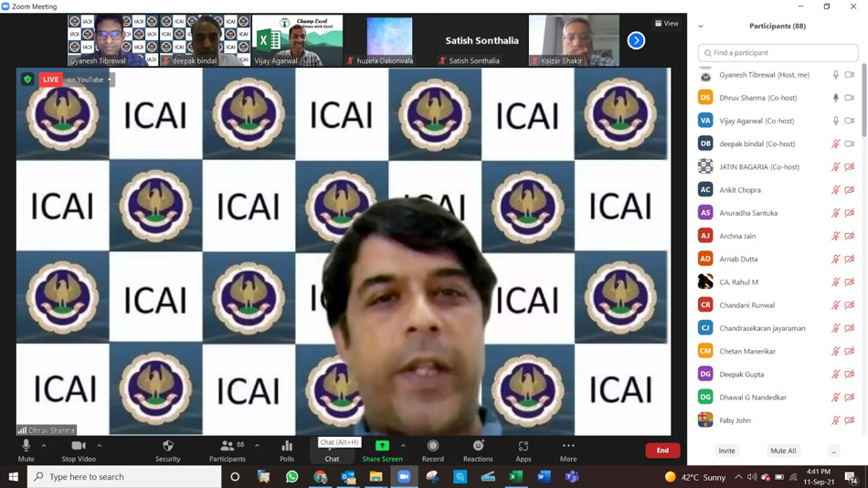This screenshot has width=868, height=488.
Task: Open LIVE on YouTube dropdown arrow
Action: [x=109, y=80]
